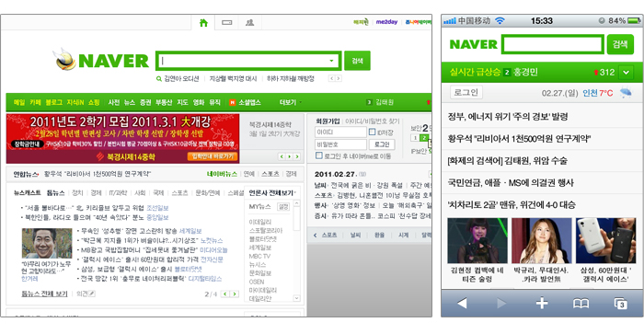Tap the Safari back arrow on mobile
This screenshot has height=334, width=644.
coord(462,304)
